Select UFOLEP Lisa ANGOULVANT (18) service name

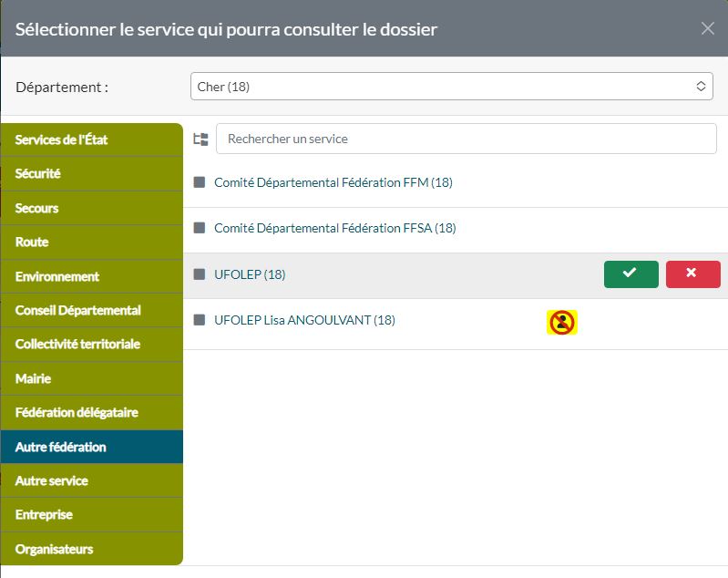point(304,320)
